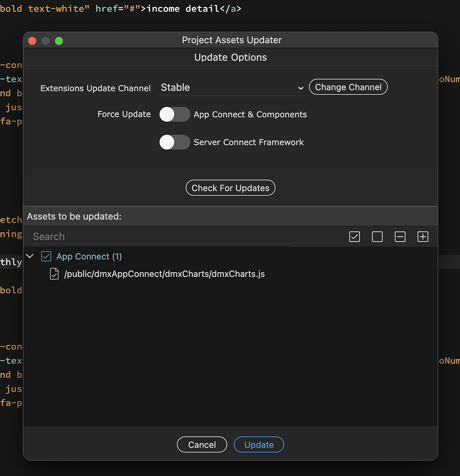Screen dimensions: 460x476
Task: Expand all asset groups via the plus icon
Action: point(422,237)
